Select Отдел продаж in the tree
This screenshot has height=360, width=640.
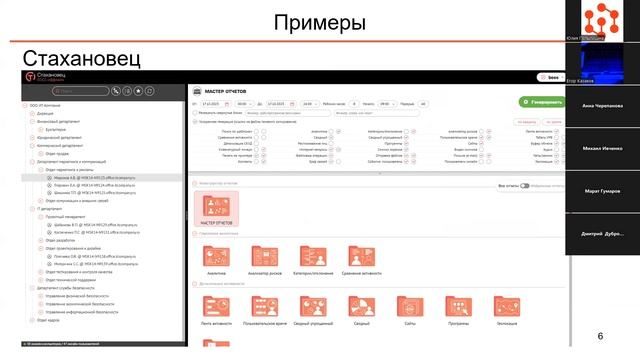coord(57,153)
